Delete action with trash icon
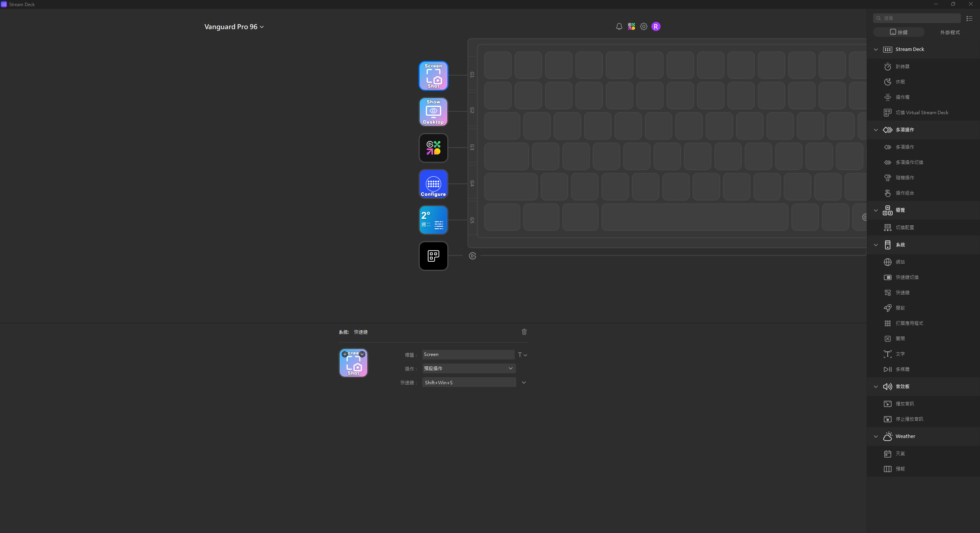The width and height of the screenshot is (980, 533). [x=524, y=332]
